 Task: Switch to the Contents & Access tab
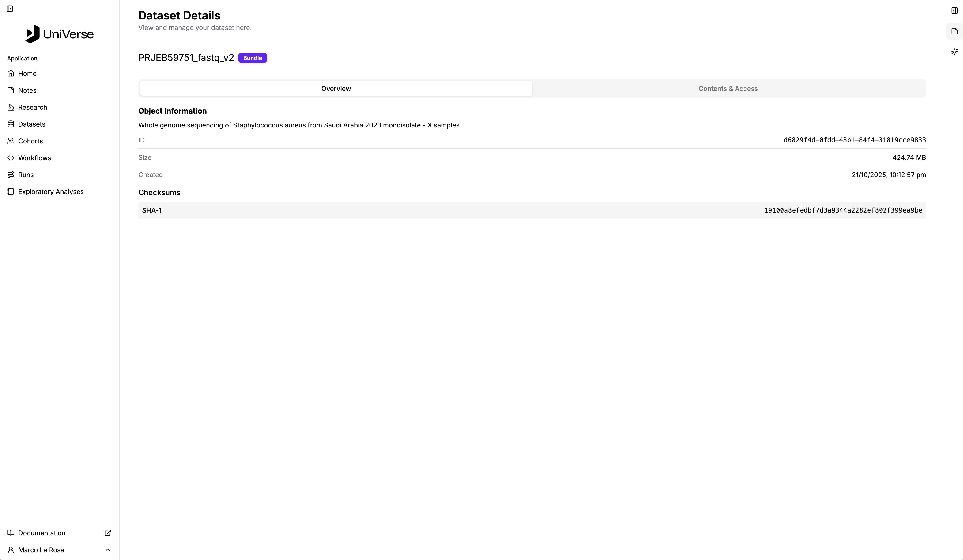[x=728, y=88]
